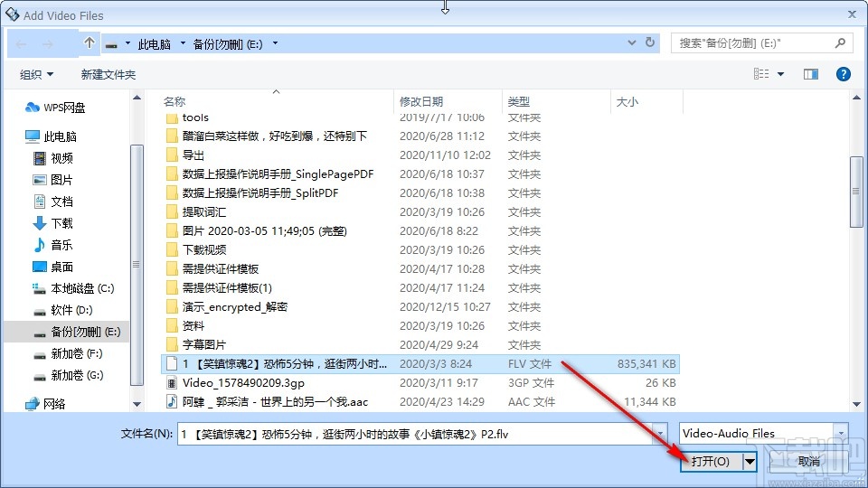Click the 取消 button
The height and width of the screenshot is (488, 868).
808,461
